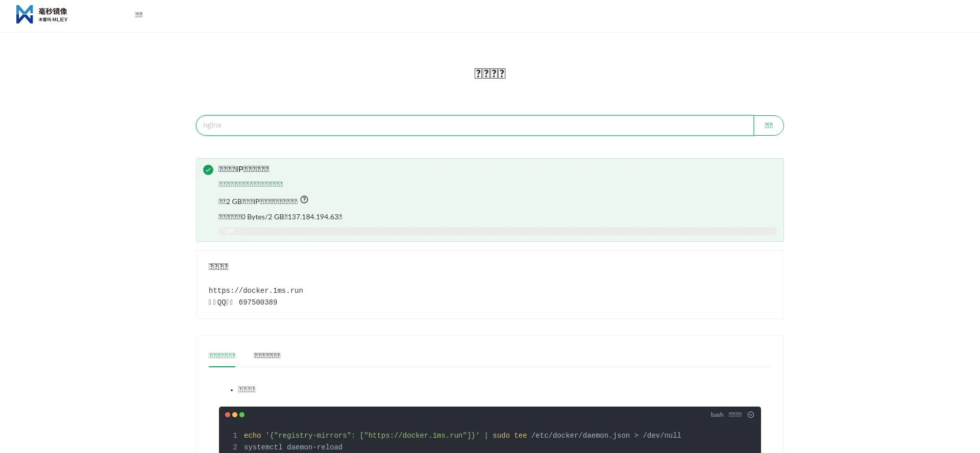Click the 0 Bytes/2 GB usage line
This screenshot has width=980, height=453.
[x=280, y=217]
